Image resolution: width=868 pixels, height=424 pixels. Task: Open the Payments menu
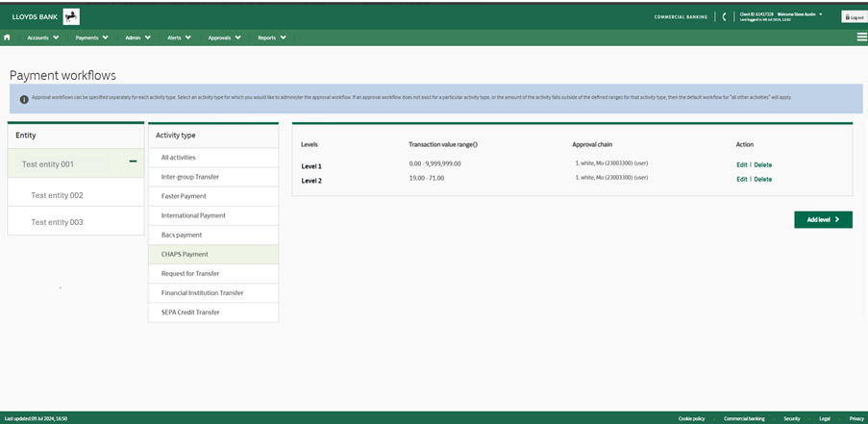[92, 37]
